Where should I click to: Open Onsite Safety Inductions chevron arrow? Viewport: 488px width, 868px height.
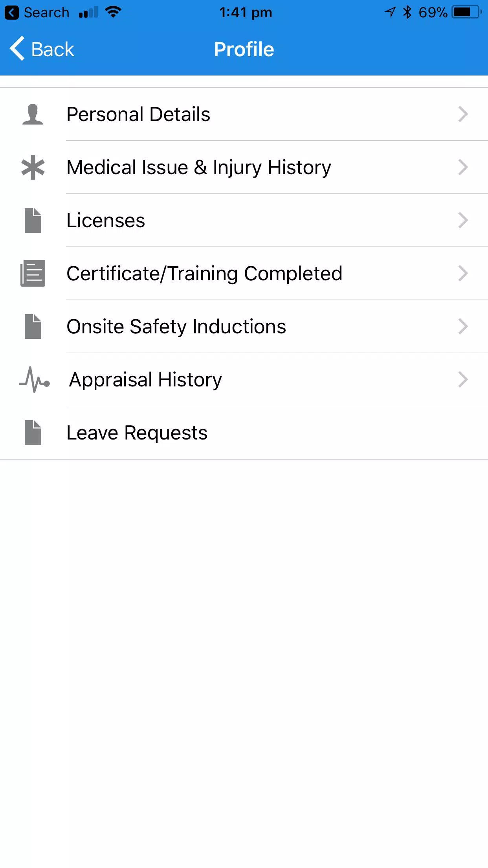[463, 327]
